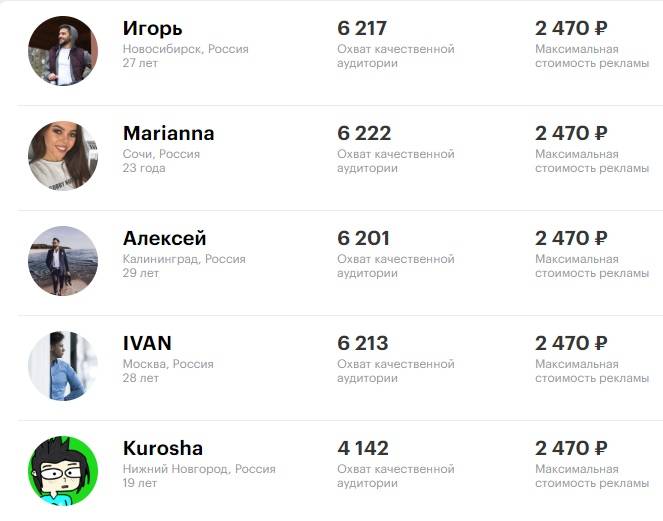663x521 pixels.
Task: Select the 4 142 audience reach number
Action: [x=363, y=448]
